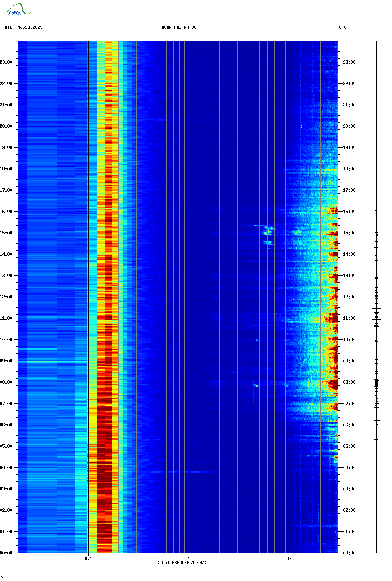Click the 04:00 label on right axis
The image size is (392, 581).
349,468
